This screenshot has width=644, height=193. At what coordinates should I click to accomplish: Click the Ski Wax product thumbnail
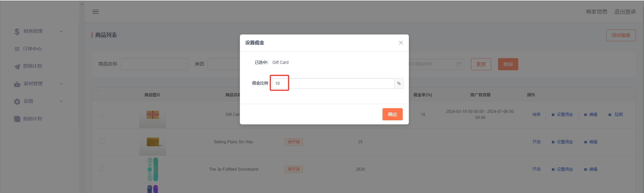(153, 142)
